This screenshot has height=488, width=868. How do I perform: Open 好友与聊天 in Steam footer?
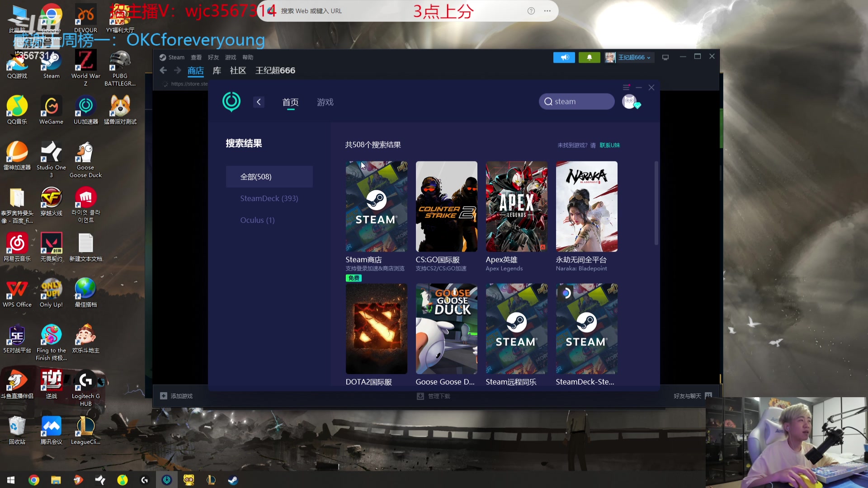(693, 396)
